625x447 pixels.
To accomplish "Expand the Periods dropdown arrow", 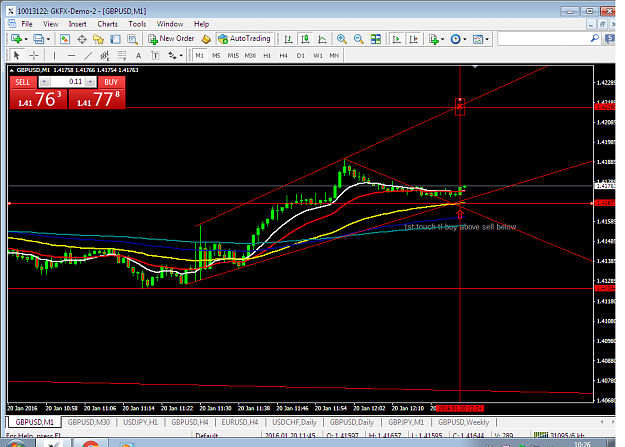I will pyautogui.click(x=464, y=39).
